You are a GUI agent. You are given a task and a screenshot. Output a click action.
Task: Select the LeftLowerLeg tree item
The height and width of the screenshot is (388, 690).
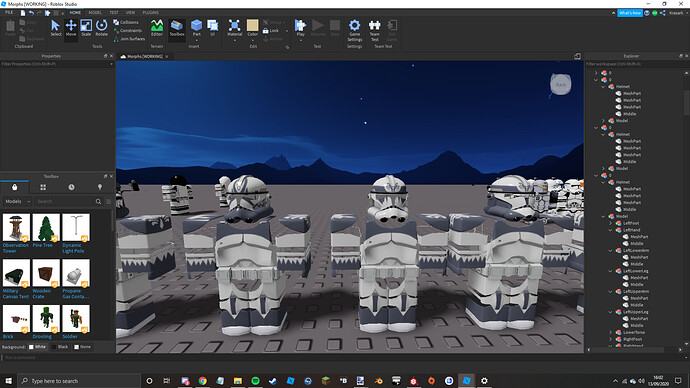635,271
